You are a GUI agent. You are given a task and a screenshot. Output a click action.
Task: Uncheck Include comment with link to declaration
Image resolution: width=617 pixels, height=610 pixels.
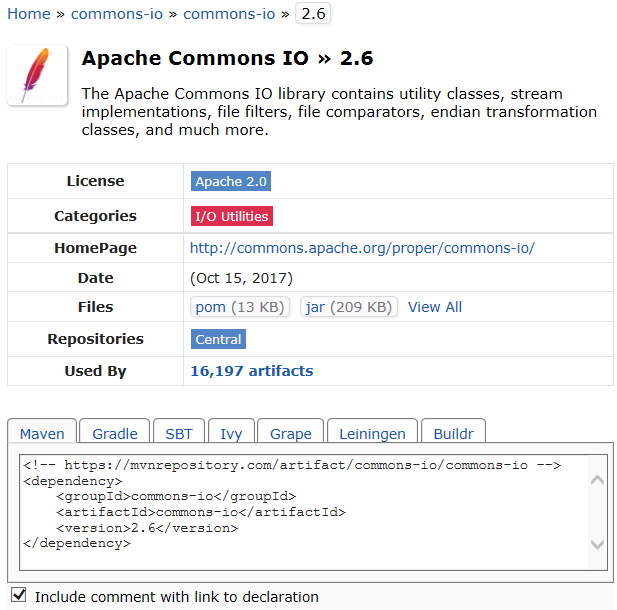(x=18, y=595)
